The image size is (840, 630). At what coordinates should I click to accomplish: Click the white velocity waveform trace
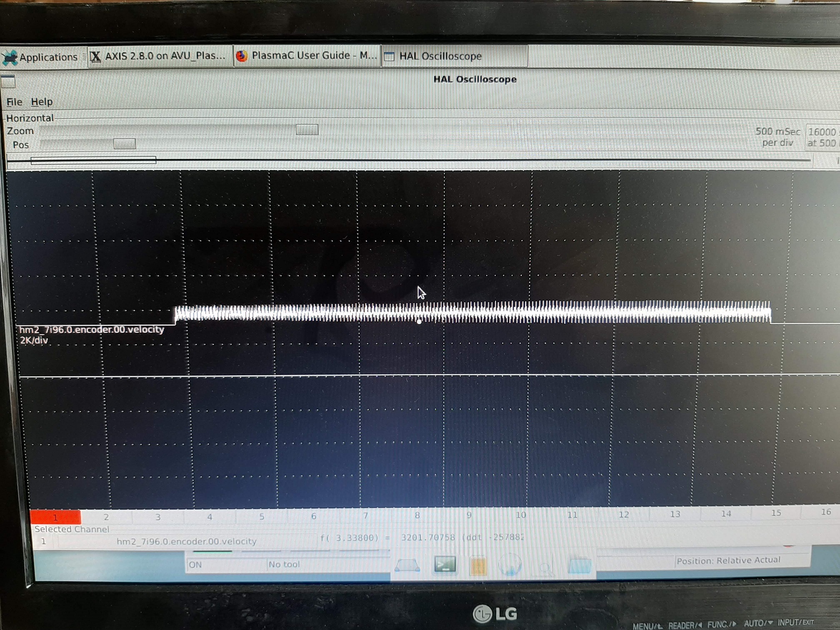472,312
